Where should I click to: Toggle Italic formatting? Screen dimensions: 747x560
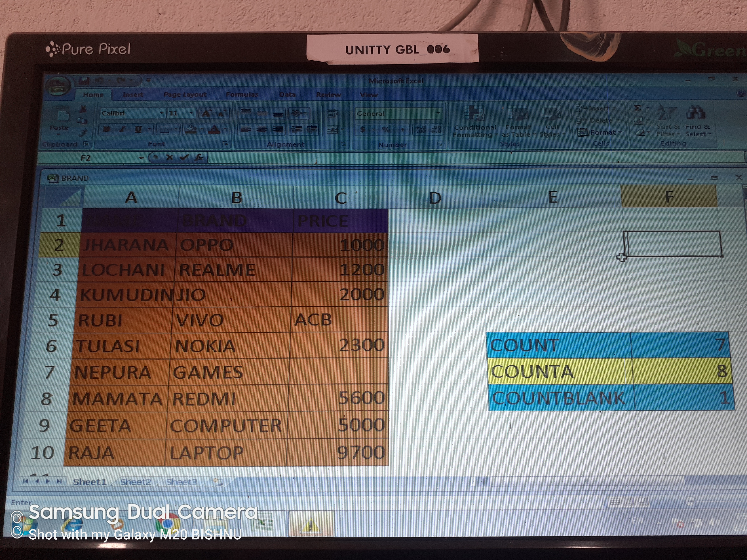pos(122,129)
